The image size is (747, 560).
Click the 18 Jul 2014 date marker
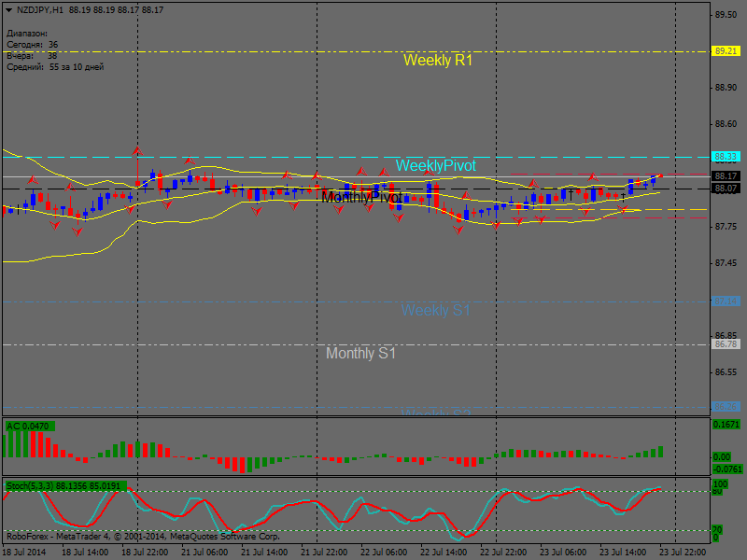23,553
